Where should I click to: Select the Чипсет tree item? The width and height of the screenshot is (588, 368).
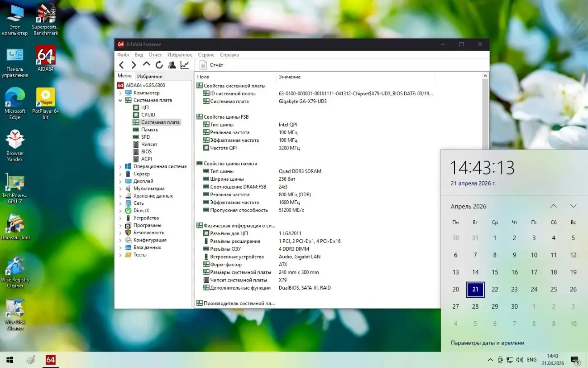149,144
